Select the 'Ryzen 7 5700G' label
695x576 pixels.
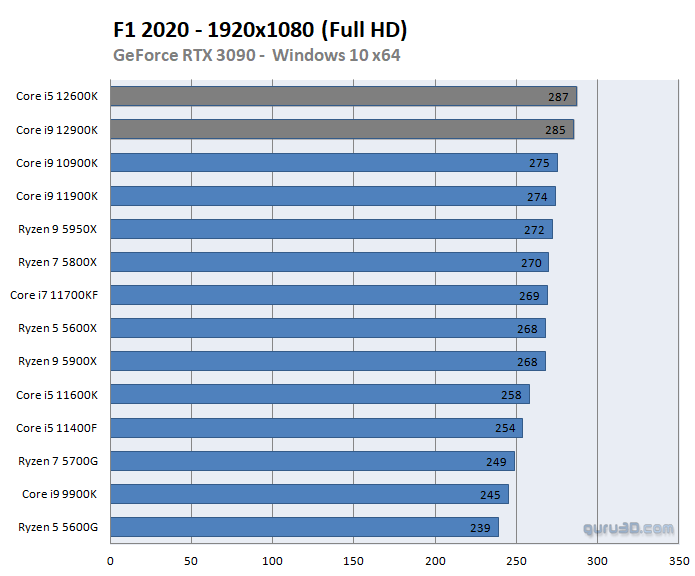(x=58, y=461)
